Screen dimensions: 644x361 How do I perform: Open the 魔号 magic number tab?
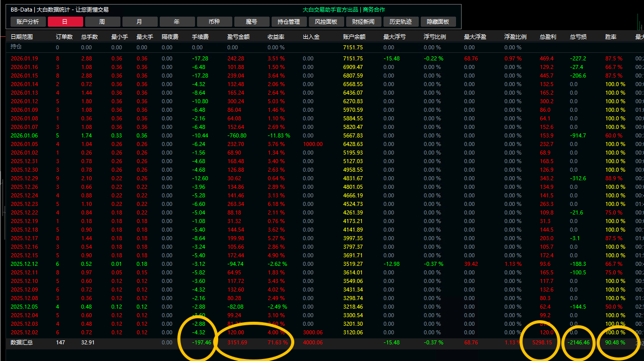(x=252, y=22)
